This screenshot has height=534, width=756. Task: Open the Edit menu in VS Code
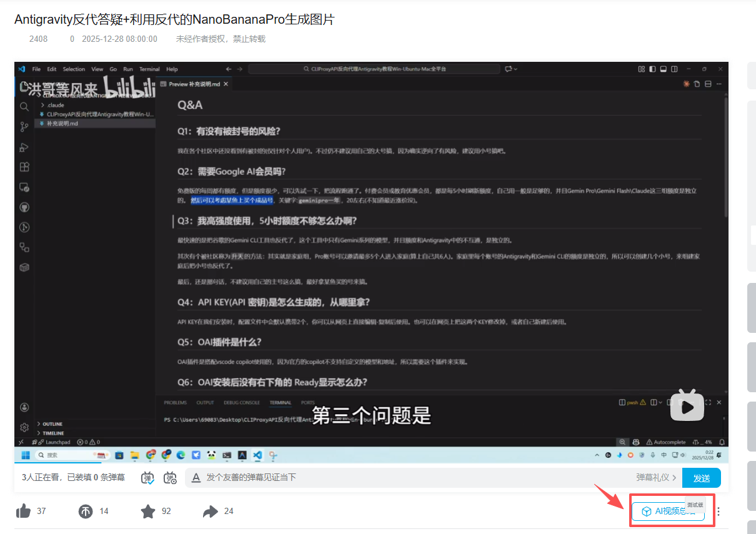click(51, 69)
